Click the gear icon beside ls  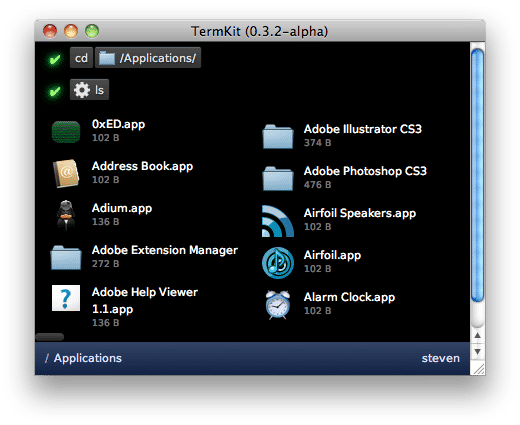(x=82, y=90)
